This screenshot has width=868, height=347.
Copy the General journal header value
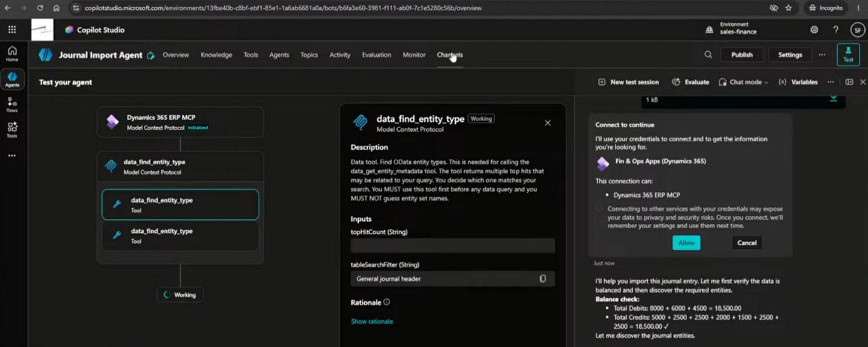point(543,279)
